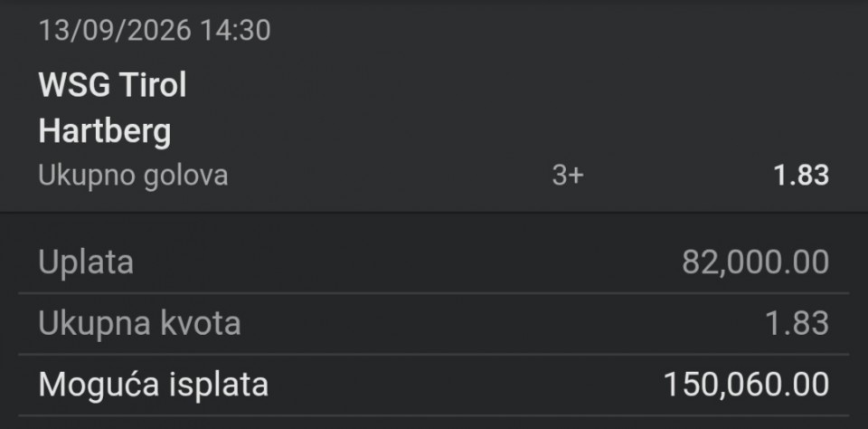Image resolution: width=868 pixels, height=429 pixels.
Task: Click the word isplata in the payout label
Action: coord(218,384)
